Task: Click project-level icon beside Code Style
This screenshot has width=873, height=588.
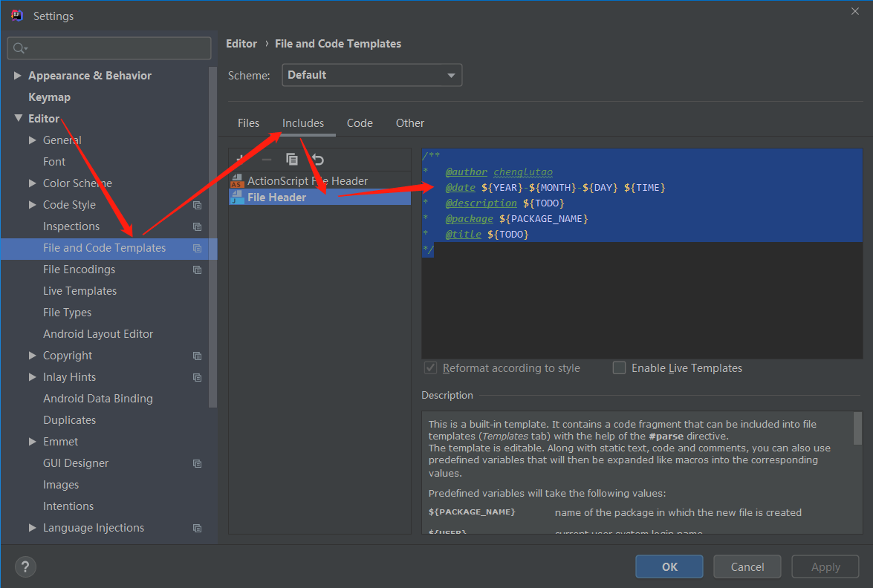Action: pos(197,205)
